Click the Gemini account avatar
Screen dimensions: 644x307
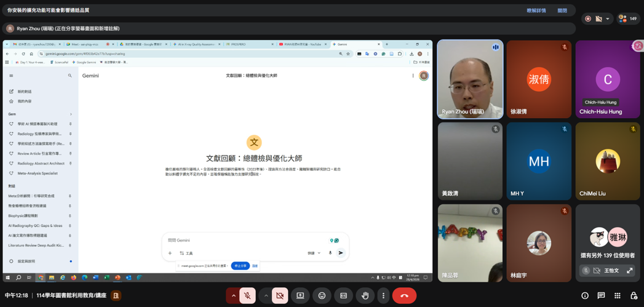423,76
